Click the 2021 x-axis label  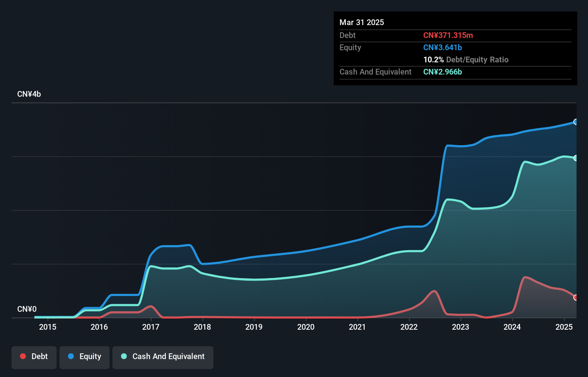tap(357, 327)
